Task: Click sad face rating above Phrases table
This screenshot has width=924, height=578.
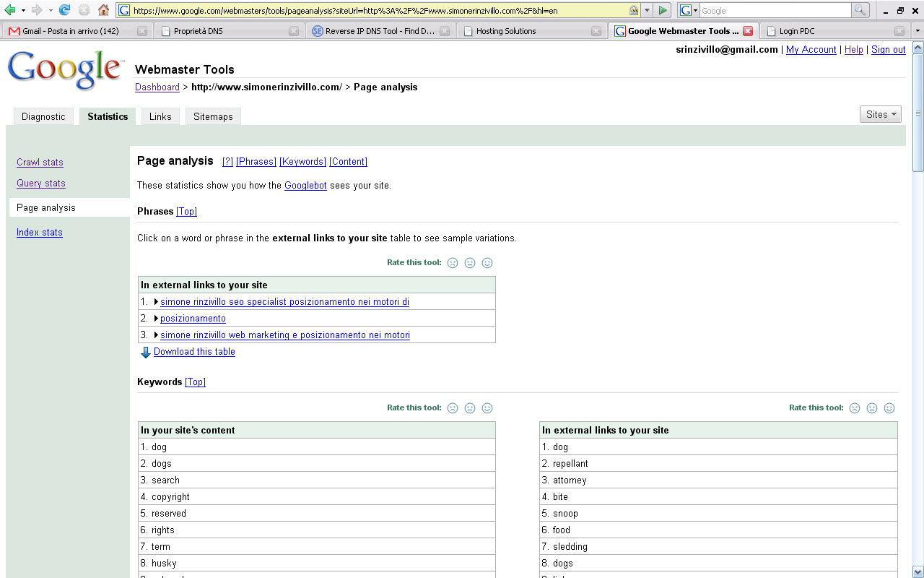Action: pyautogui.click(x=453, y=263)
